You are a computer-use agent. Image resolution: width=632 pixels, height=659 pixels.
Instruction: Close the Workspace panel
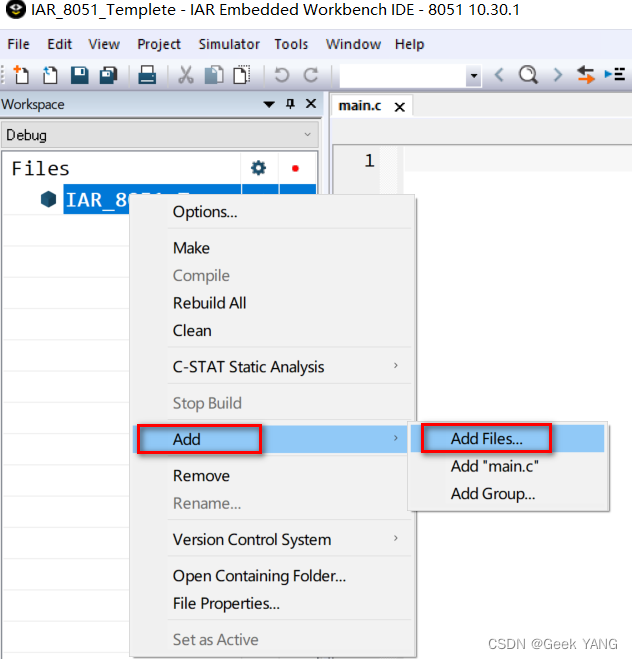click(x=311, y=103)
